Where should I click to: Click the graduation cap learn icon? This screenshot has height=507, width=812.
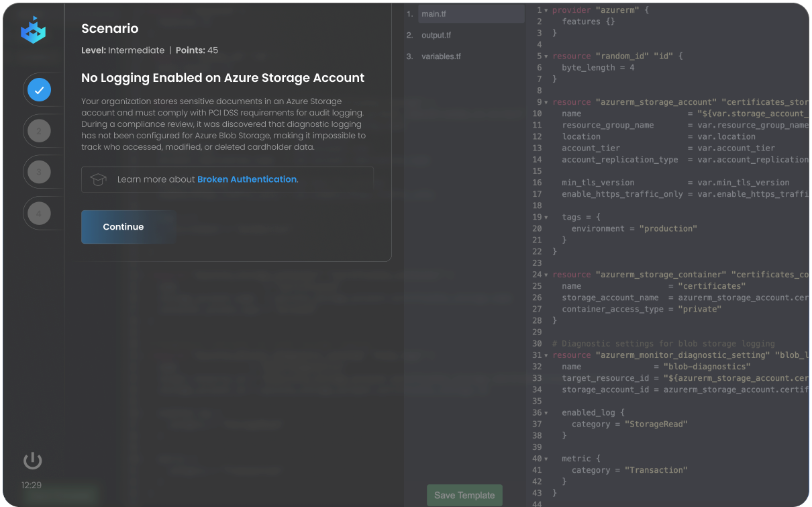pyautogui.click(x=99, y=179)
